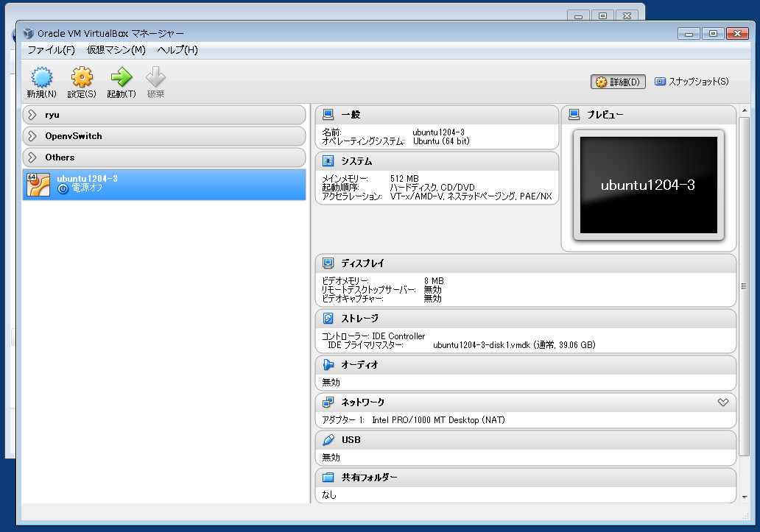This screenshot has width=760, height=532.
Task: Open the ファイル(F) menu
Action: click(51, 50)
